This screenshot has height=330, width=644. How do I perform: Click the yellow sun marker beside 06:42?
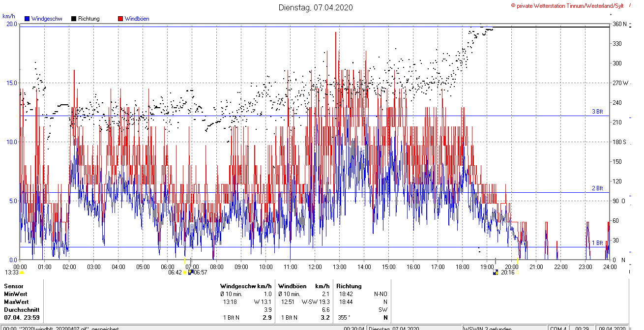pyautogui.click(x=185, y=272)
